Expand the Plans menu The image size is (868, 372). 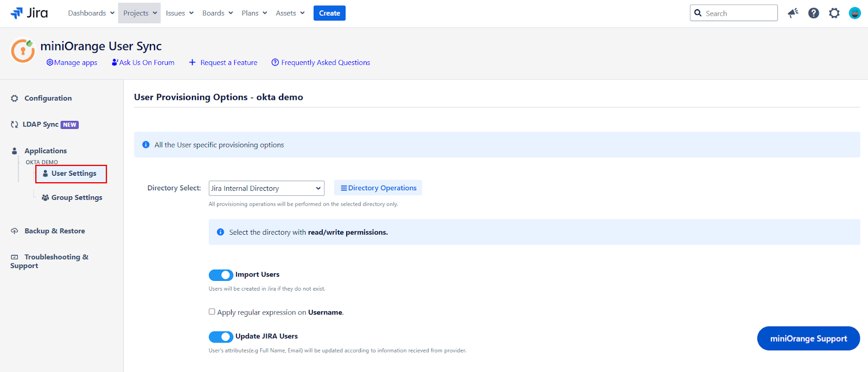(254, 13)
